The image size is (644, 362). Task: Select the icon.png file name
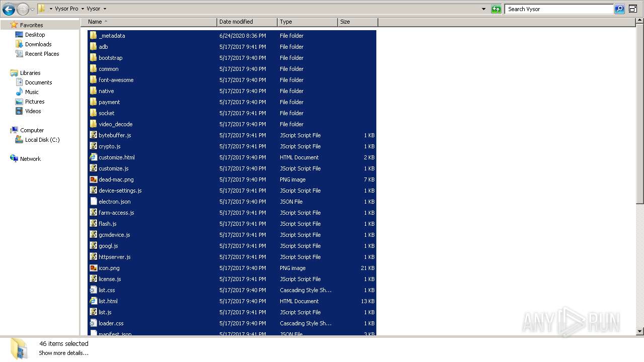click(x=109, y=268)
